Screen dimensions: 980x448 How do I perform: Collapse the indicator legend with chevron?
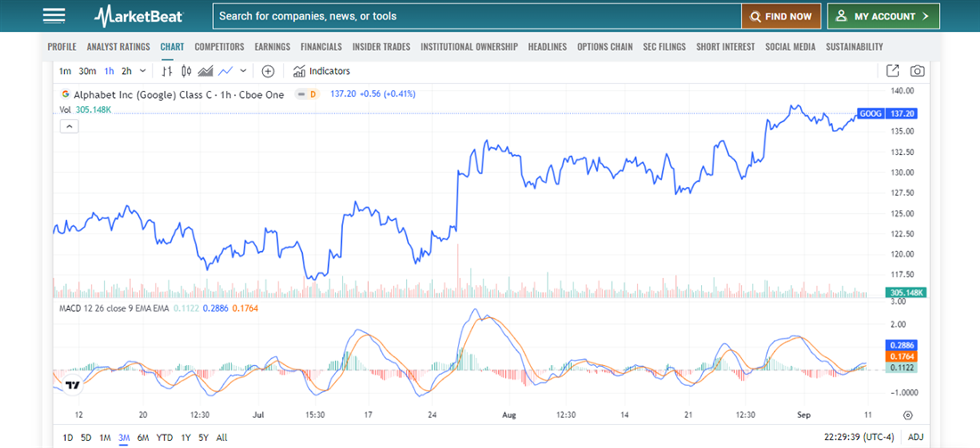pyautogui.click(x=69, y=126)
